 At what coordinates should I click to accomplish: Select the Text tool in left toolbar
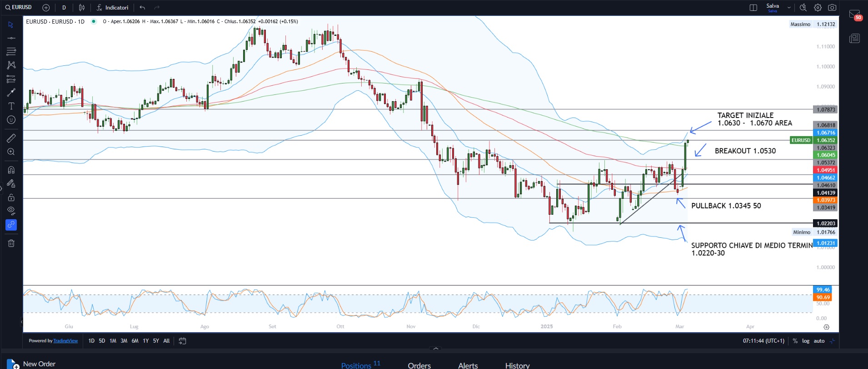tap(11, 106)
